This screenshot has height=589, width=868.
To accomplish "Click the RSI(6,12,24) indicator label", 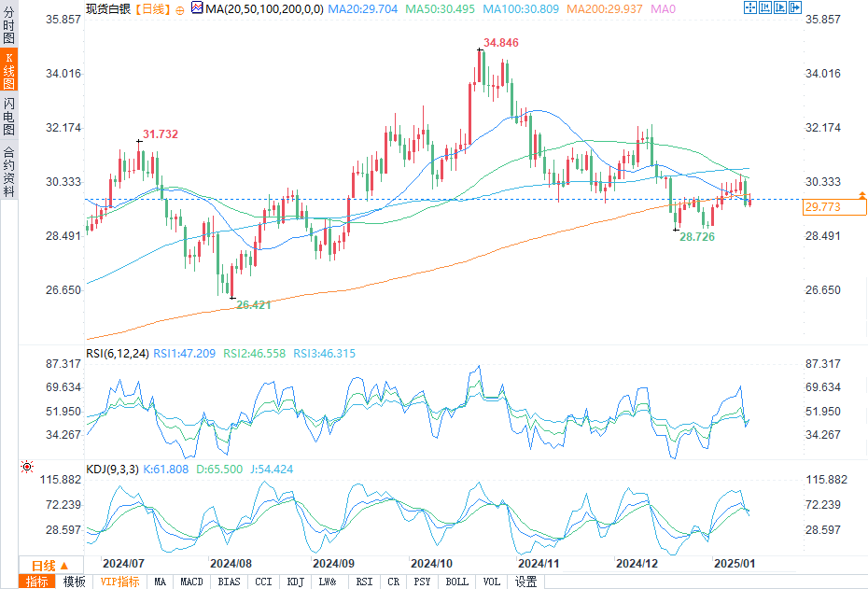I will click(x=116, y=354).
